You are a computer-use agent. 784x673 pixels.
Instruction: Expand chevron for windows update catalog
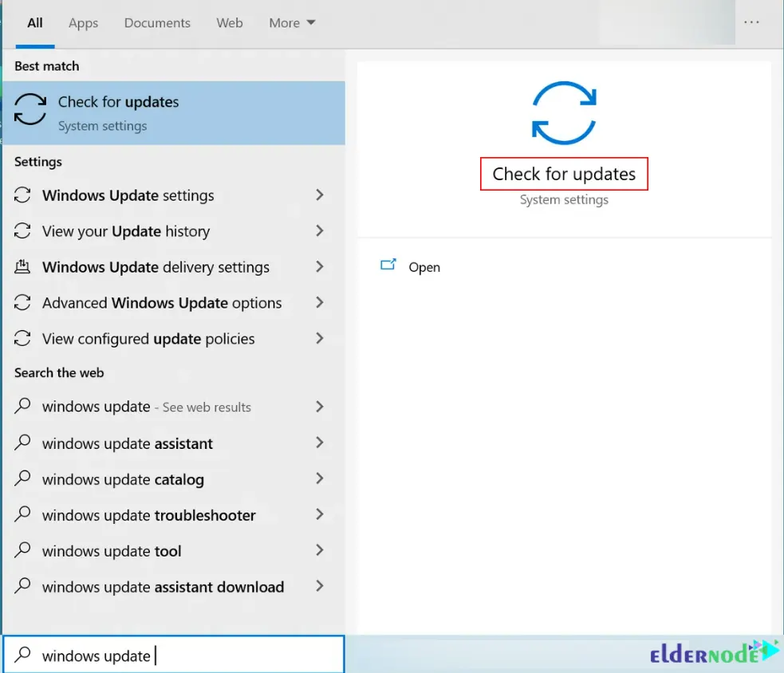click(x=320, y=478)
